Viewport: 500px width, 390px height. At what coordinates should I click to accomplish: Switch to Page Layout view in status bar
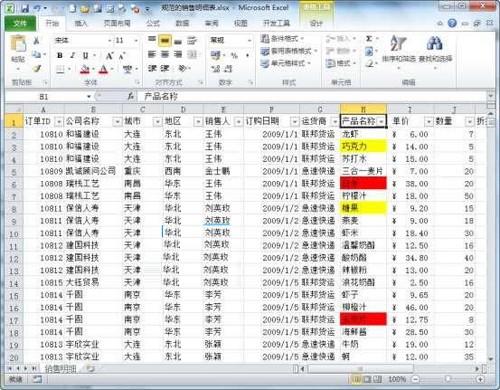click(x=367, y=379)
